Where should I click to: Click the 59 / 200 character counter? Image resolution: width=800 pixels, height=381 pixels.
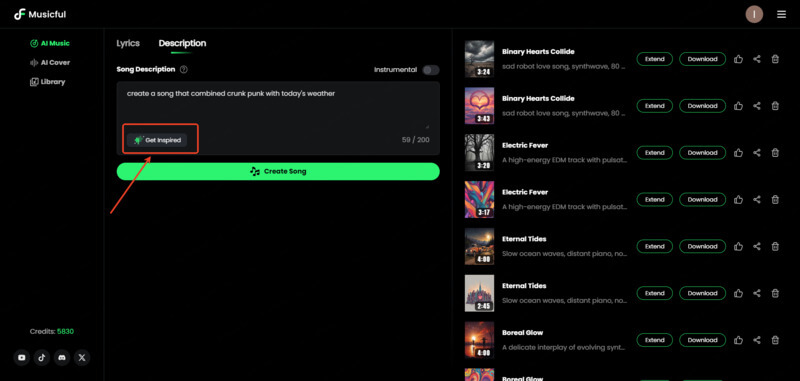click(x=415, y=140)
